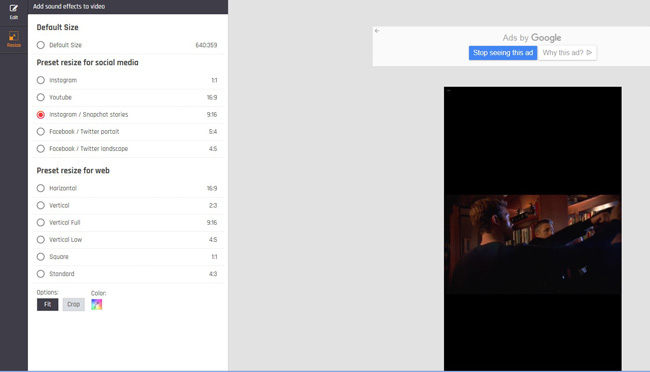Select the Default Size radio button

coord(41,45)
